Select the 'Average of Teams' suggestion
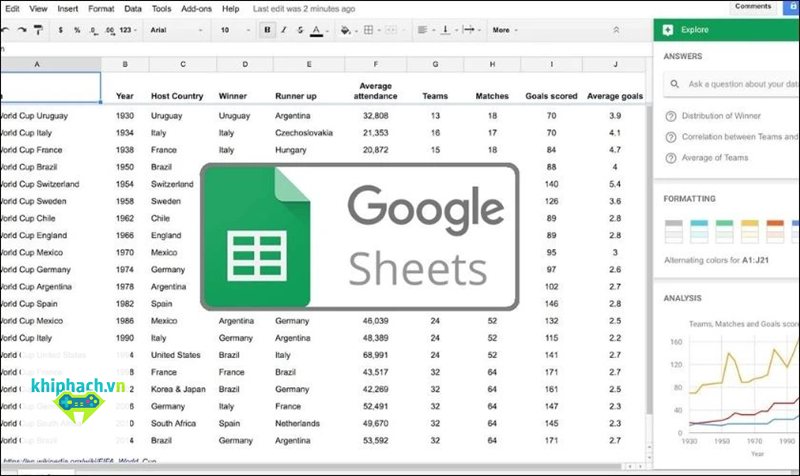The image size is (800, 476). click(x=715, y=158)
